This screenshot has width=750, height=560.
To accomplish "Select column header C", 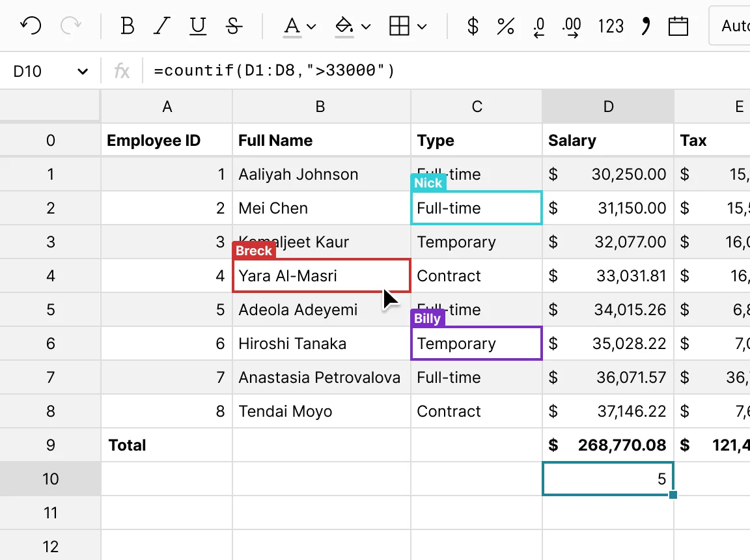I will click(x=477, y=106).
